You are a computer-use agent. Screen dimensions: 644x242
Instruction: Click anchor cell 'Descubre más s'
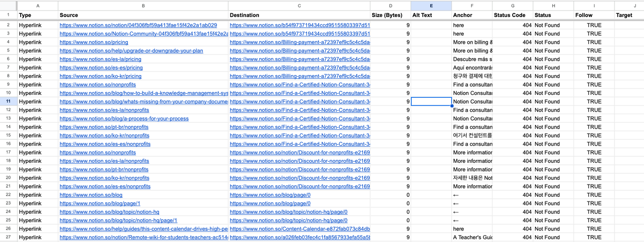[x=472, y=59]
